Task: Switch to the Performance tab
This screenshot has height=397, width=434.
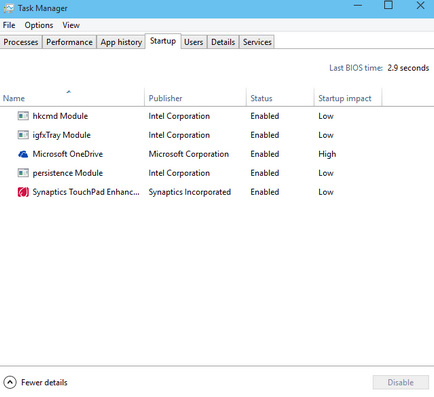Action: (x=69, y=42)
